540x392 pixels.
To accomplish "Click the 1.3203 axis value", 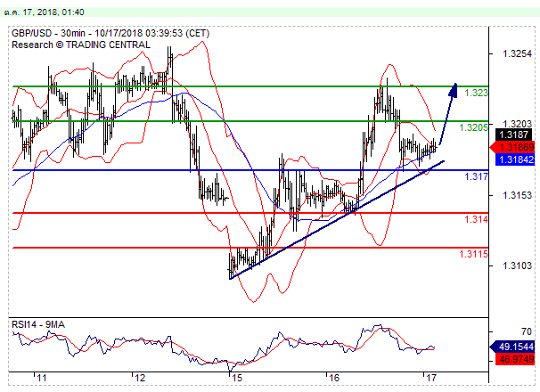I will 517,124.
